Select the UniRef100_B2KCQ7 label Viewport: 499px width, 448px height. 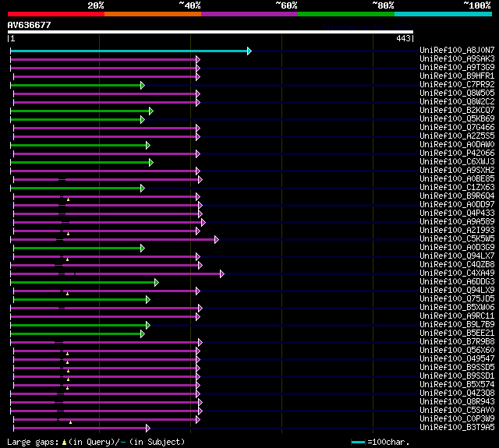pos(457,111)
